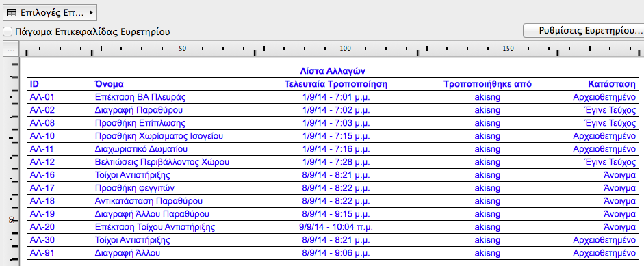Select the date 1/9/14 - 7:28 μ.μ.

336,162
